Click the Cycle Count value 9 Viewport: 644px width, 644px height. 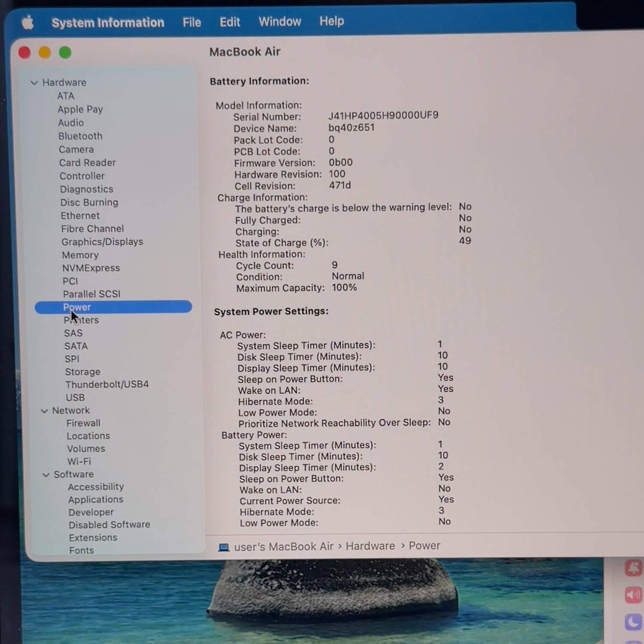(x=334, y=265)
